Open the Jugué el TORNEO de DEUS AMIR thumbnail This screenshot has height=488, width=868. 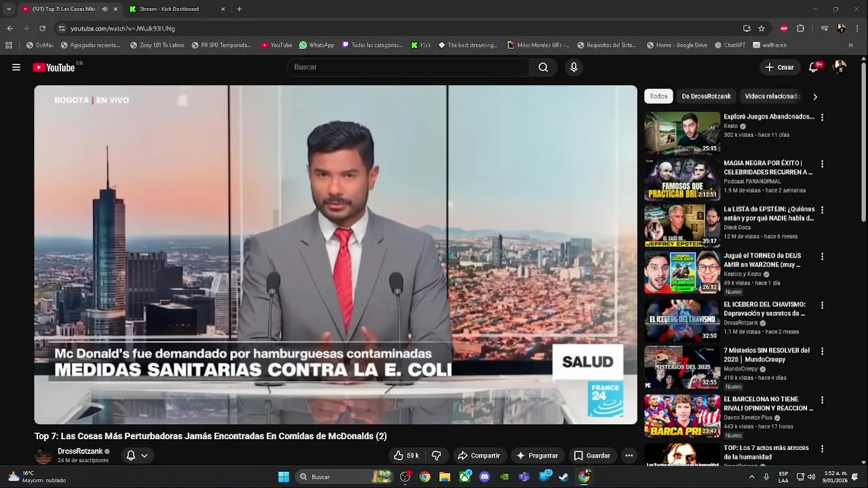682,272
